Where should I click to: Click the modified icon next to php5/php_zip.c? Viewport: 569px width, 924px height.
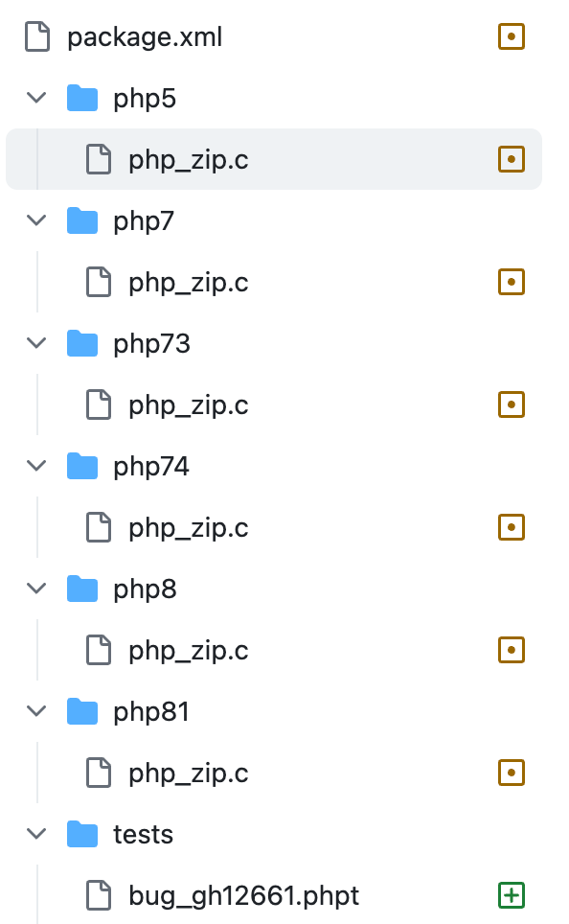click(511, 159)
